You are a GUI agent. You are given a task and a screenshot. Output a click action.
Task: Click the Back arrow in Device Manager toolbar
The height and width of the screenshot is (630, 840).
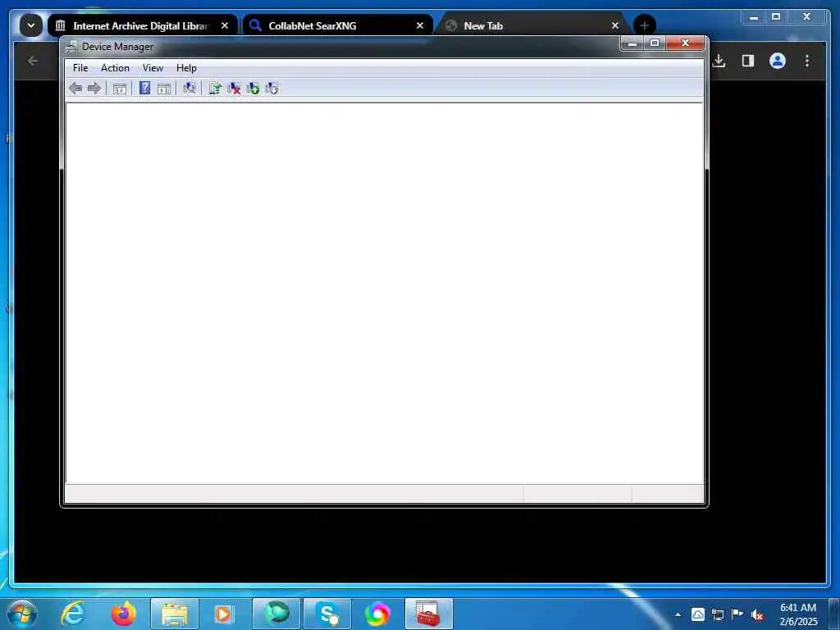click(75, 89)
